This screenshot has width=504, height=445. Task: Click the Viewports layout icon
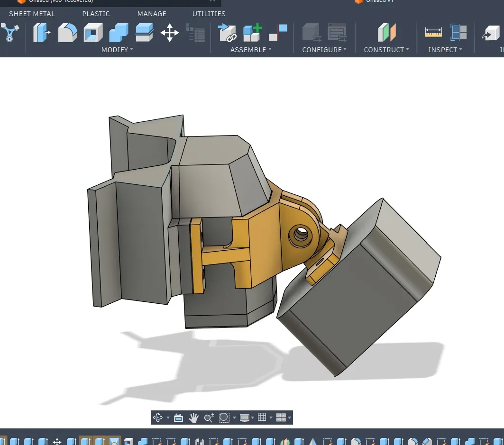click(281, 418)
